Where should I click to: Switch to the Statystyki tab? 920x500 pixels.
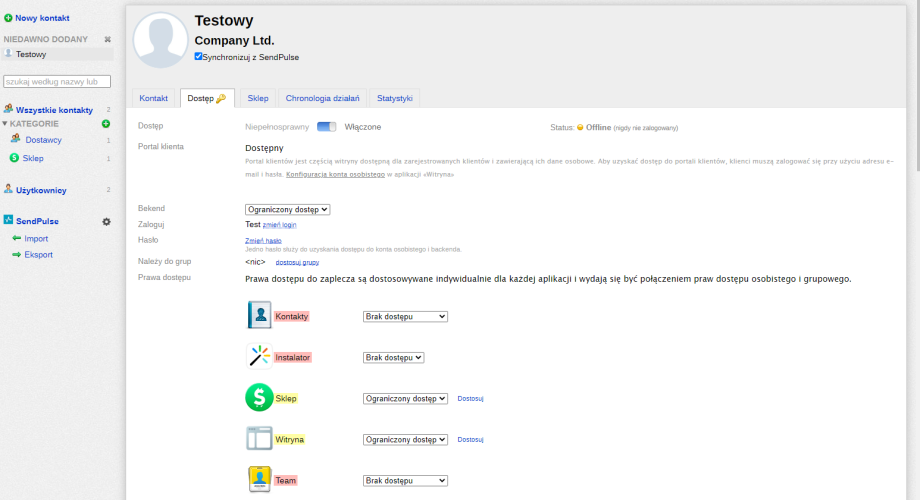(394, 98)
